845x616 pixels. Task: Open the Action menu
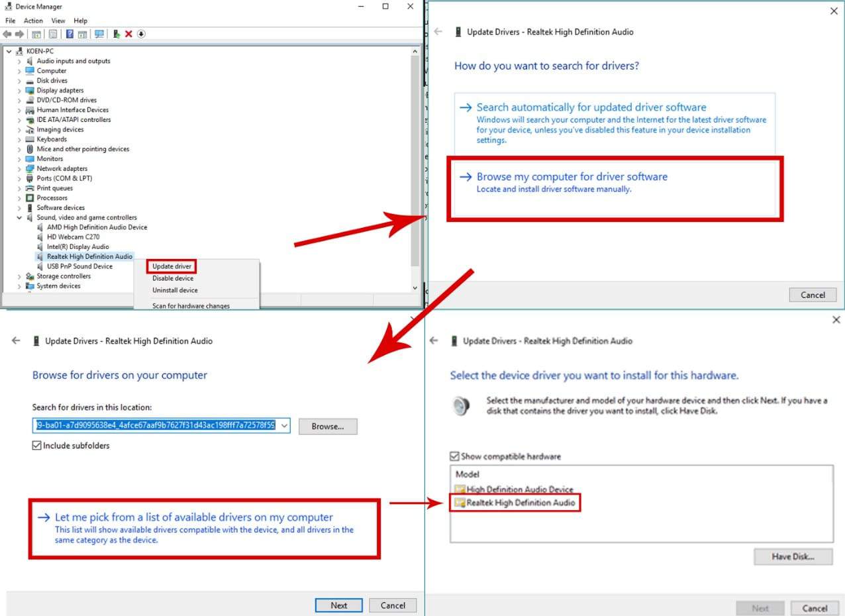click(33, 21)
